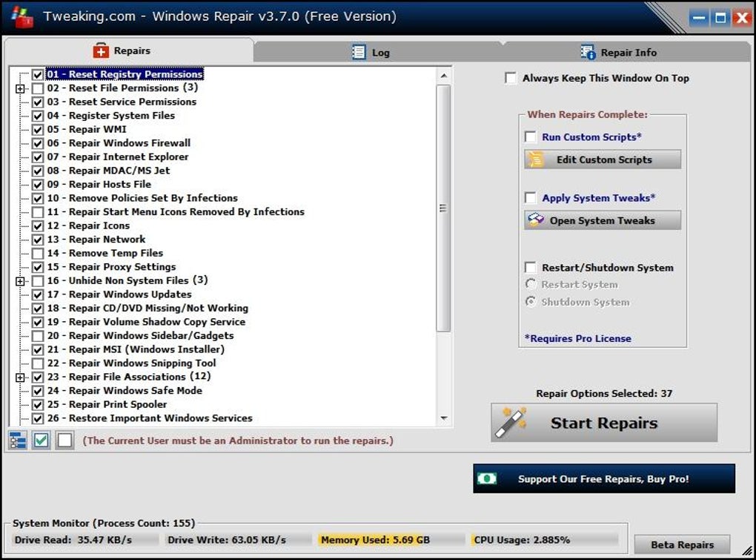Click the money icon on the Buy Pro banner
756x560 pixels.
pos(487,478)
